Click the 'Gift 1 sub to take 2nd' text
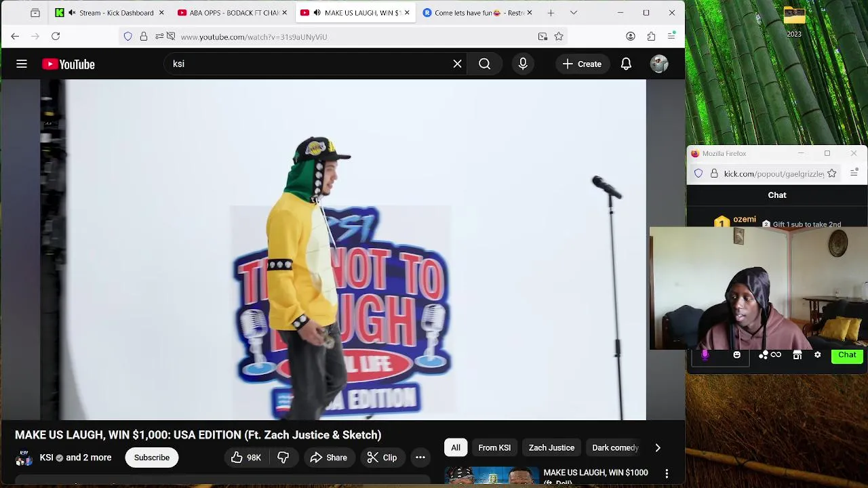 pyautogui.click(x=807, y=224)
